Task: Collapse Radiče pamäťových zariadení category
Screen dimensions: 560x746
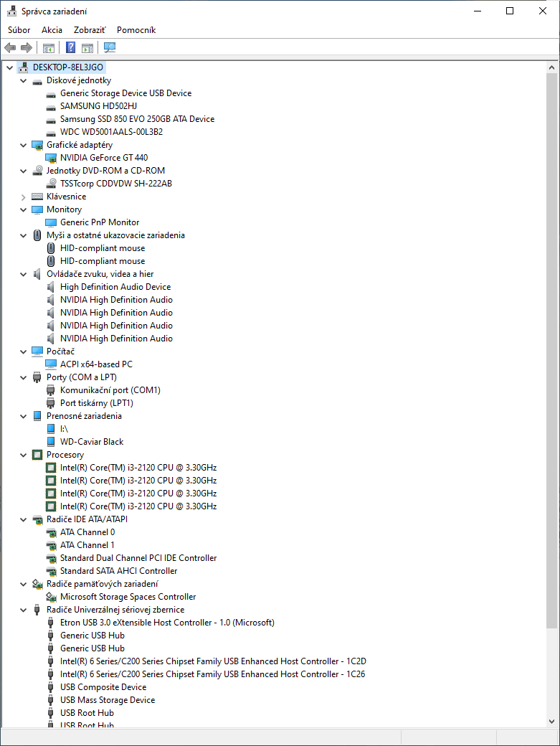Action: [x=23, y=584]
